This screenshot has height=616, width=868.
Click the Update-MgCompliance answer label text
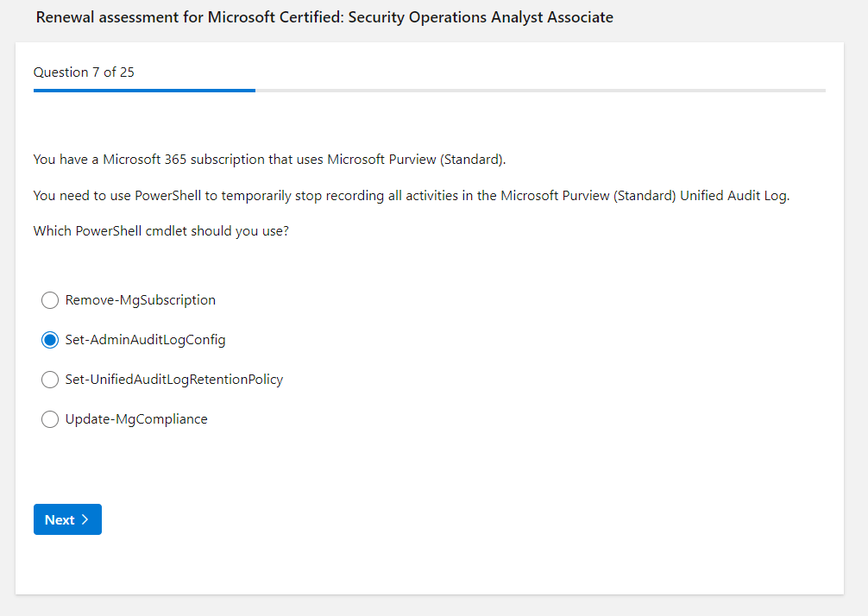(136, 419)
